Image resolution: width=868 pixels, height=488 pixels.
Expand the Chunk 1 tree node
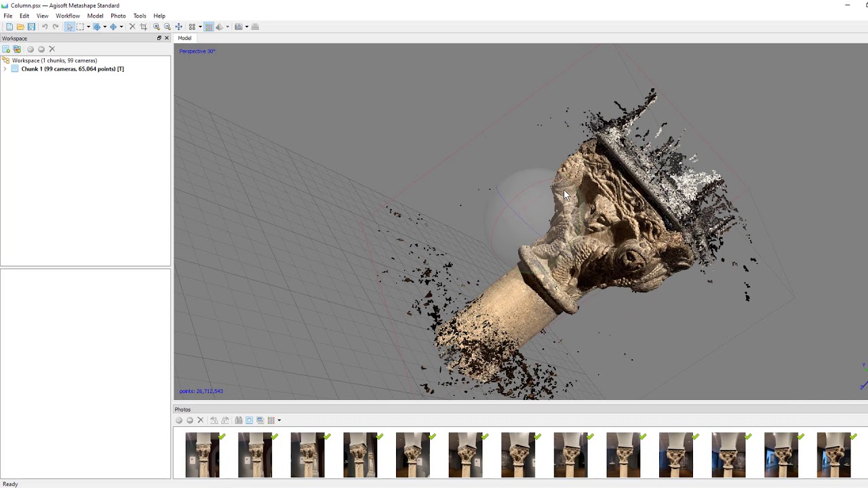click(x=5, y=69)
